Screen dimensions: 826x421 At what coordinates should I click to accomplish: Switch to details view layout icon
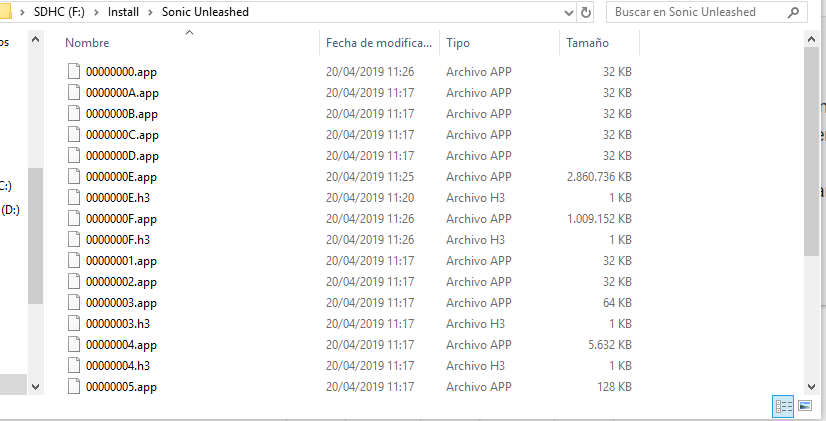pyautogui.click(x=783, y=406)
